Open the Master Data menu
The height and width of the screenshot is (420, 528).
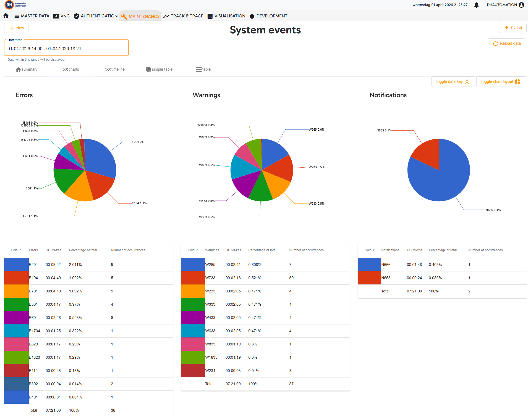coord(32,16)
